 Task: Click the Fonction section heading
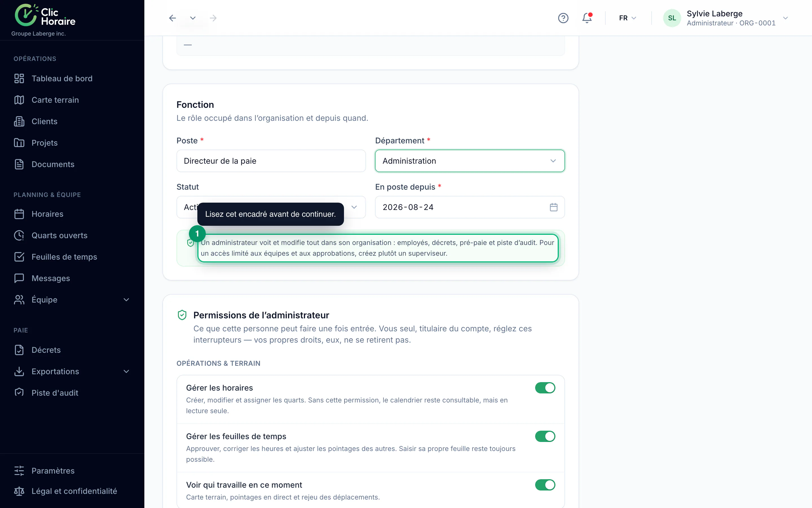pos(195,104)
